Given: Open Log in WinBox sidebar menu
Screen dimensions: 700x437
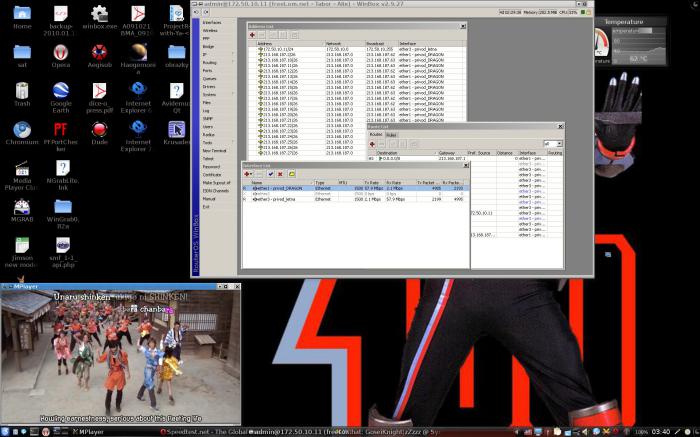Looking at the screenshot, I should 206,111.
